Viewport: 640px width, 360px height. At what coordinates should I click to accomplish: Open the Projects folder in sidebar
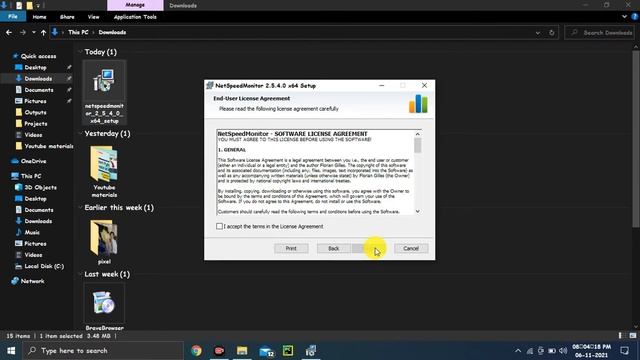(36, 123)
